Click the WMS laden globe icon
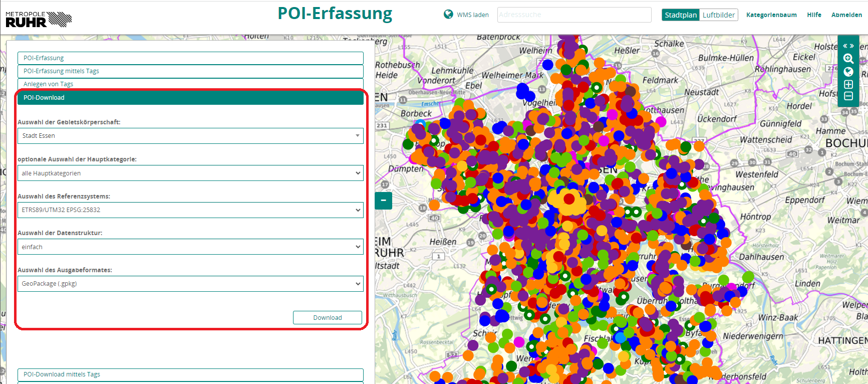 (448, 15)
